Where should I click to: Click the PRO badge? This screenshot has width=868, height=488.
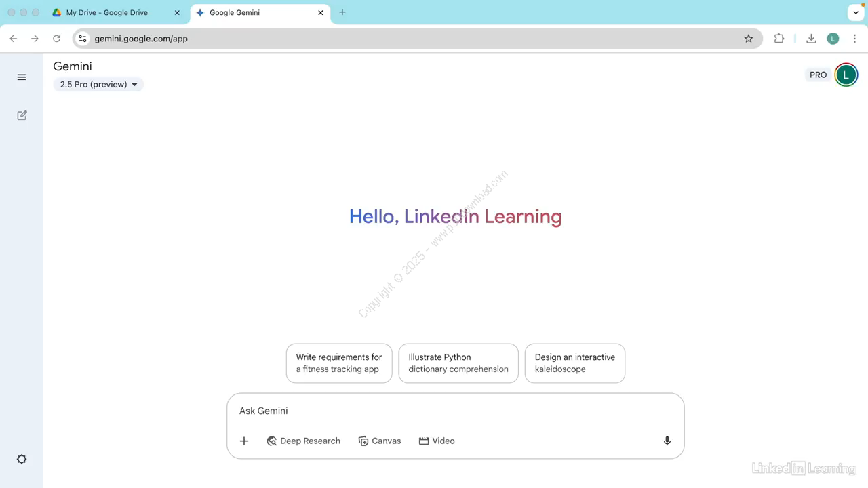(x=818, y=75)
